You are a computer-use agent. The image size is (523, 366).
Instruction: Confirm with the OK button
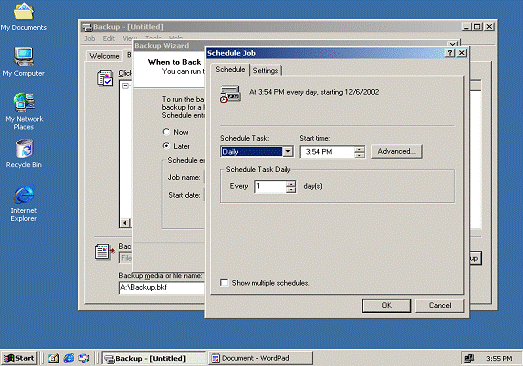click(386, 305)
